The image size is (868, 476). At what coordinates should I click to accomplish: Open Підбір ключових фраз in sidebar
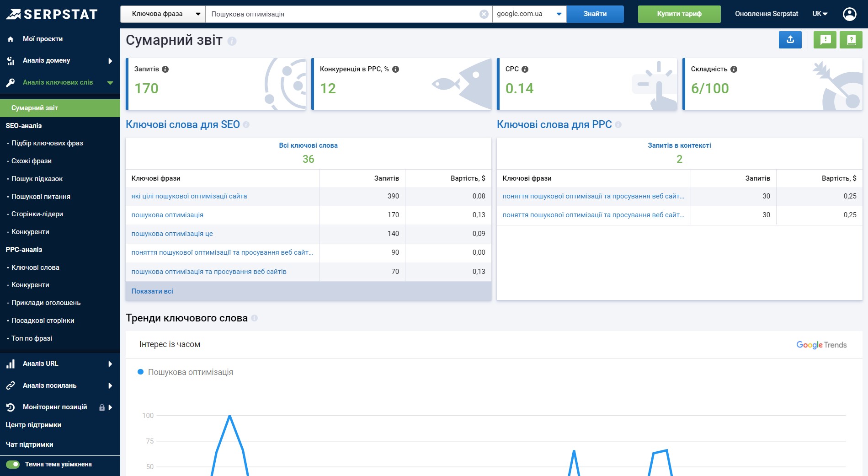tap(47, 143)
